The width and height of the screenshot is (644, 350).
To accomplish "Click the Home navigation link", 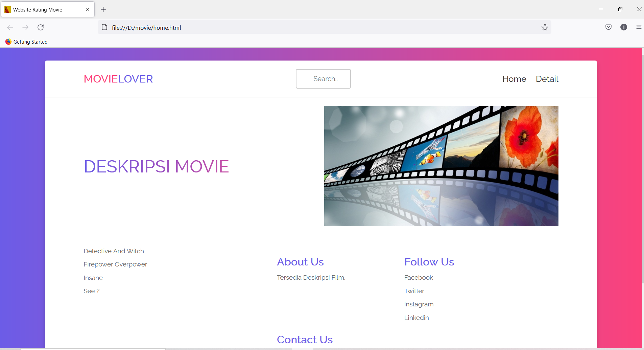I will [514, 79].
